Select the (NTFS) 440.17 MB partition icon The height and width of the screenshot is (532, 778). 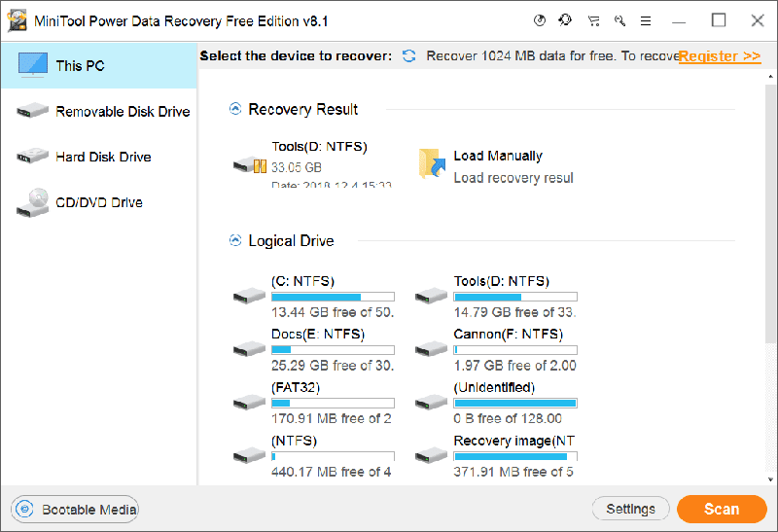tap(249, 455)
